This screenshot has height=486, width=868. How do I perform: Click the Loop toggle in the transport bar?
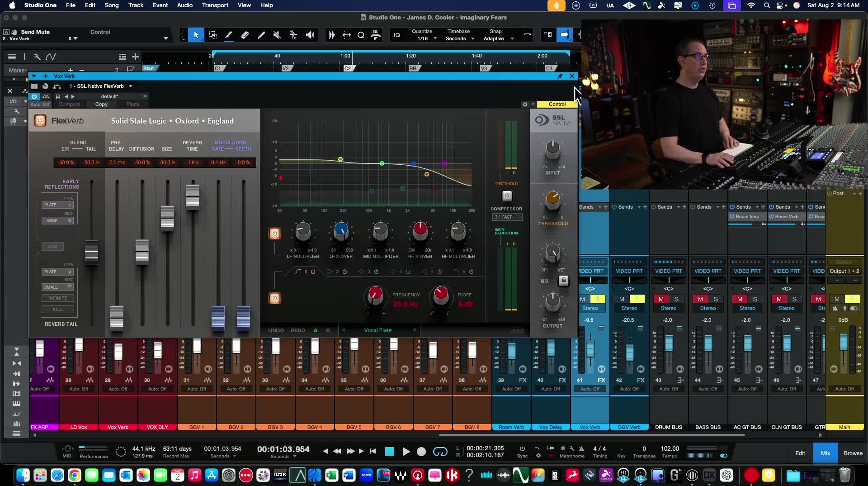pos(440,452)
